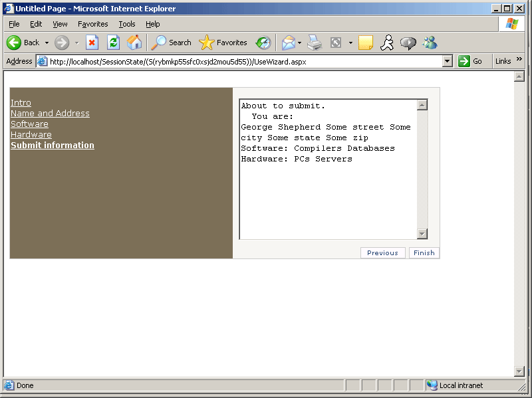Open the View menu
Image resolution: width=532 pixels, height=398 pixels.
coord(60,24)
